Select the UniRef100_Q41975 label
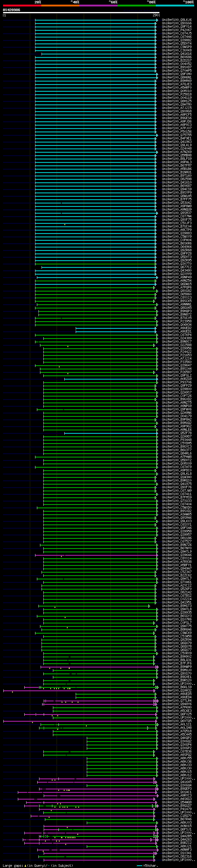The height and width of the screenshot is (868, 197). pyautogui.click(x=177, y=484)
